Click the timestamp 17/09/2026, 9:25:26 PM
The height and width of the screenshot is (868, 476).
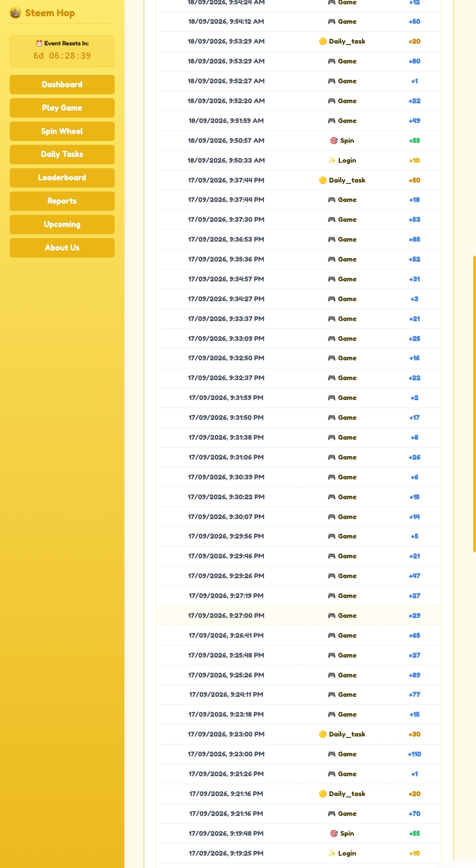(x=226, y=675)
